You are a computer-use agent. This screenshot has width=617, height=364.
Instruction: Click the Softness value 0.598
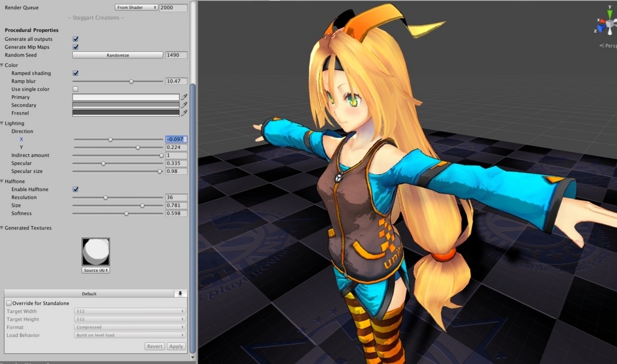point(176,213)
